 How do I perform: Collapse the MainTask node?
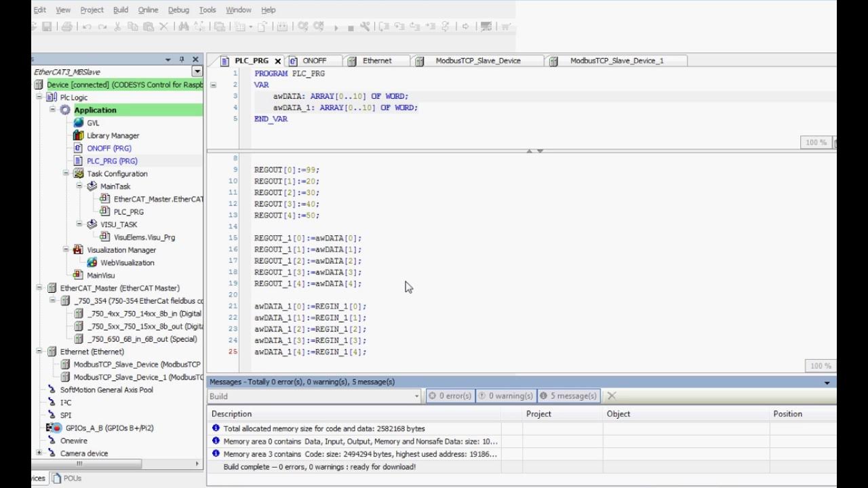[x=79, y=186]
